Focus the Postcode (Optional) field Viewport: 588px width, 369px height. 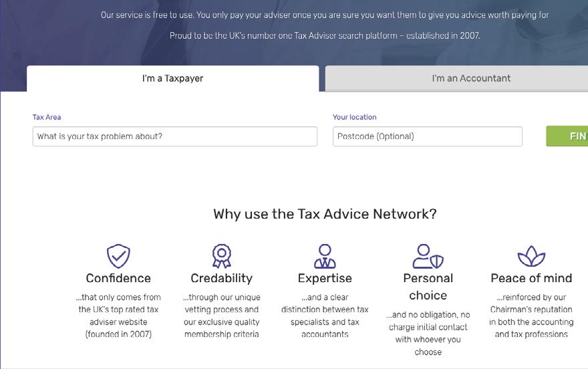[x=428, y=136]
